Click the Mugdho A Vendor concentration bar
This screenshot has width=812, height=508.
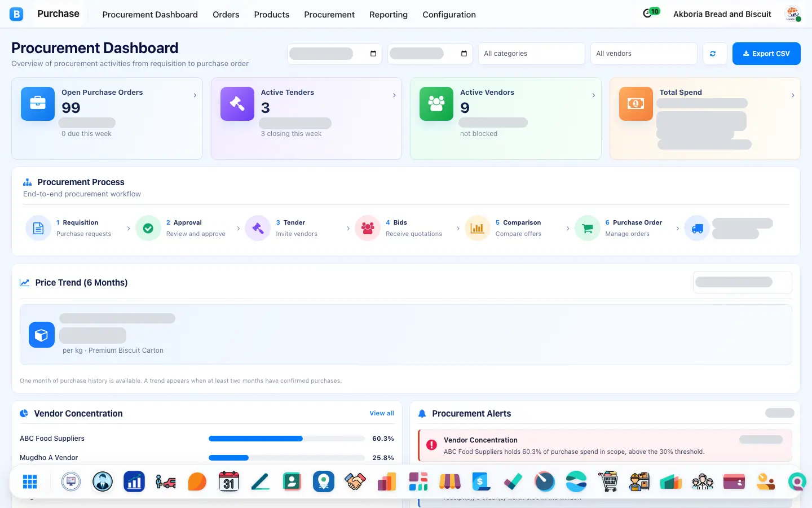(286, 458)
